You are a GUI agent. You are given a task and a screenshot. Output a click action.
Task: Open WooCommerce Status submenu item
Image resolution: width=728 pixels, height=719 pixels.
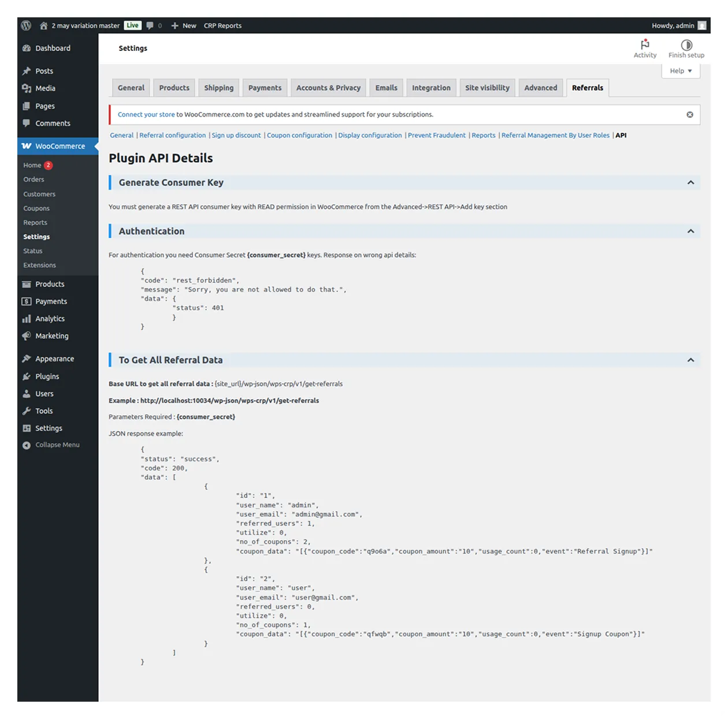click(x=33, y=251)
